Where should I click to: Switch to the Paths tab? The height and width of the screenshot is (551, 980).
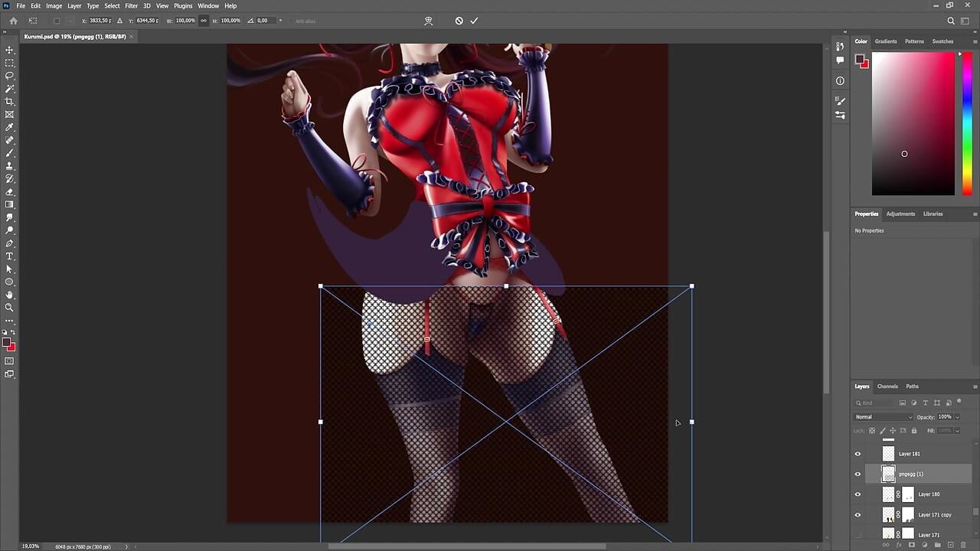tap(912, 386)
